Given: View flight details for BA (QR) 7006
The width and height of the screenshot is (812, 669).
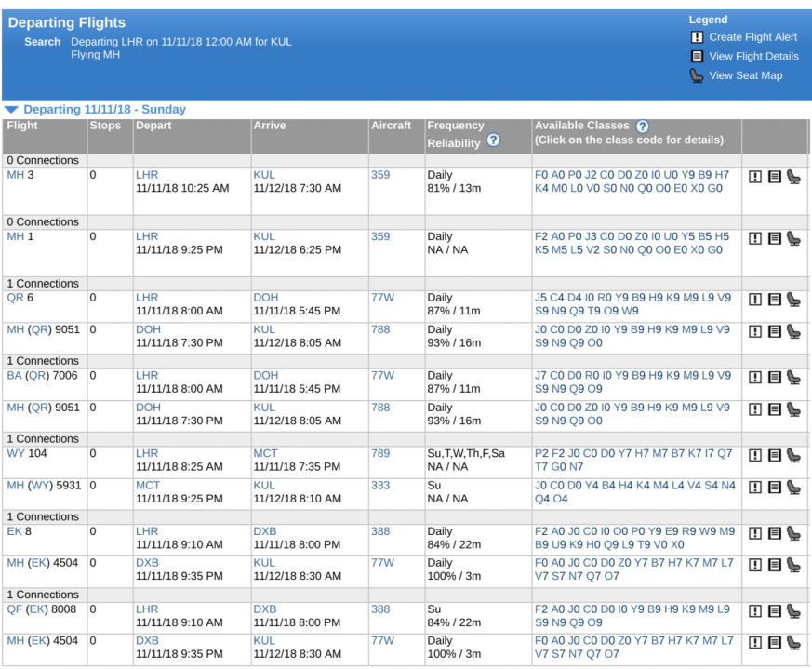Looking at the screenshot, I should 774,377.
